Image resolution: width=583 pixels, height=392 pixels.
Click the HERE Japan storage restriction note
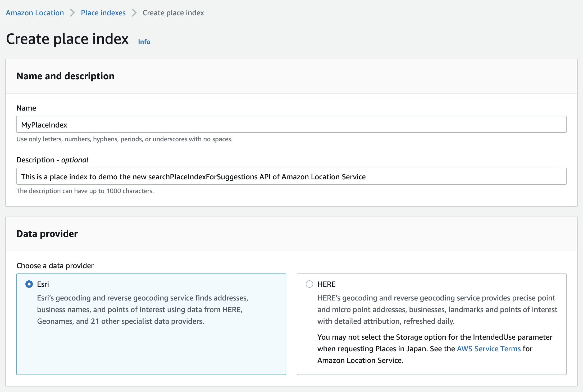pyautogui.click(x=435, y=349)
